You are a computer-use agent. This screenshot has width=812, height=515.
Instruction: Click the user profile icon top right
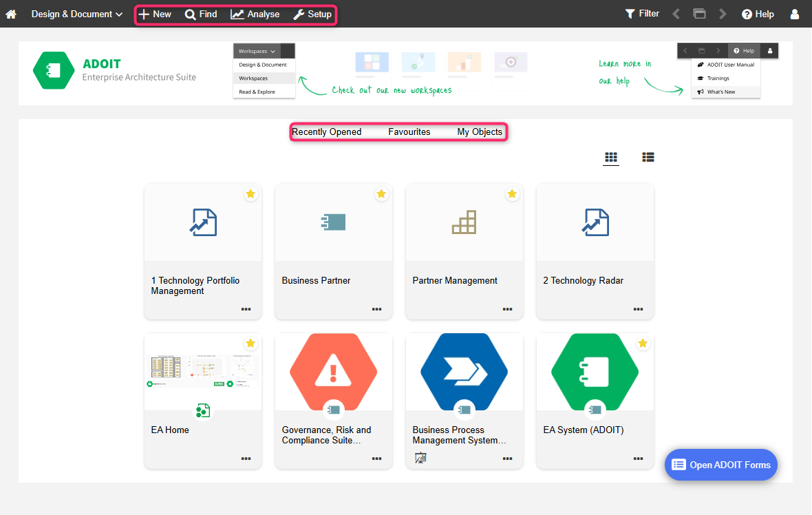click(x=795, y=14)
